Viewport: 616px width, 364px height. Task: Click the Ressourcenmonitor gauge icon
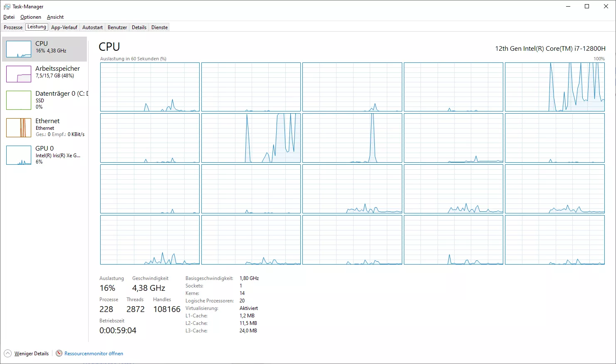59,354
